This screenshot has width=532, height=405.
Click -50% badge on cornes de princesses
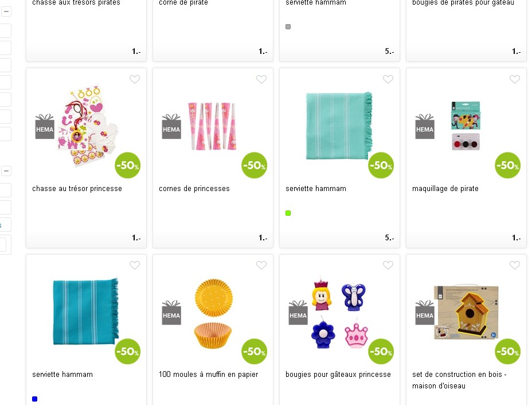[254, 165]
